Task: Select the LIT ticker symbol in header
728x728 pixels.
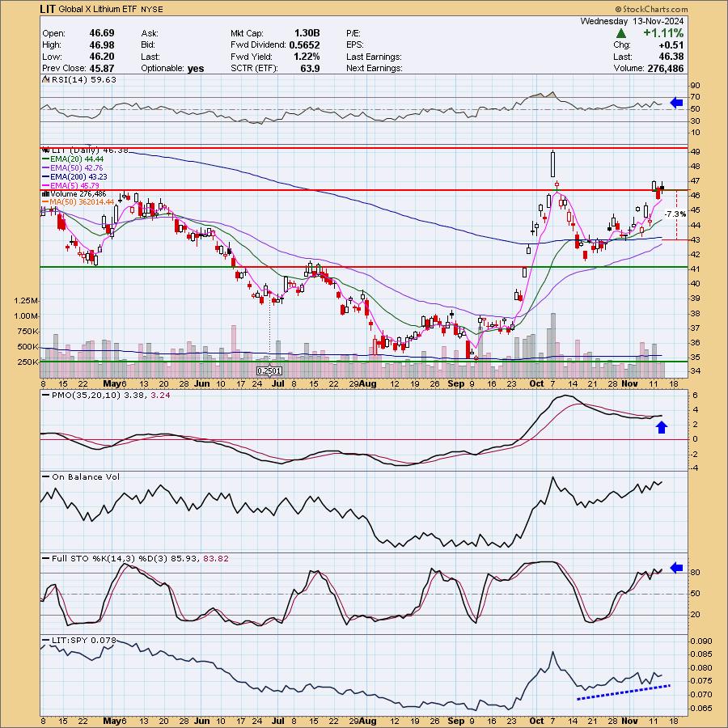Action: pyautogui.click(x=48, y=9)
